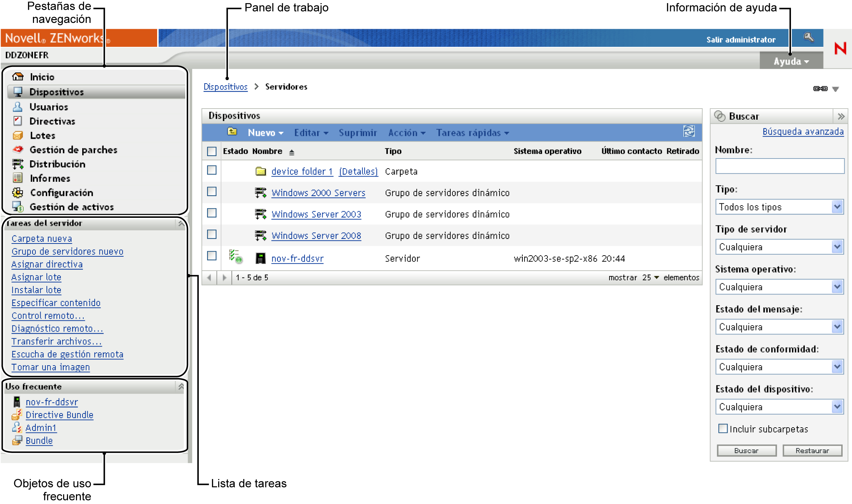This screenshot has width=852, height=504.
Task: Open the Todos los tipos dropdown
Action: click(779, 207)
